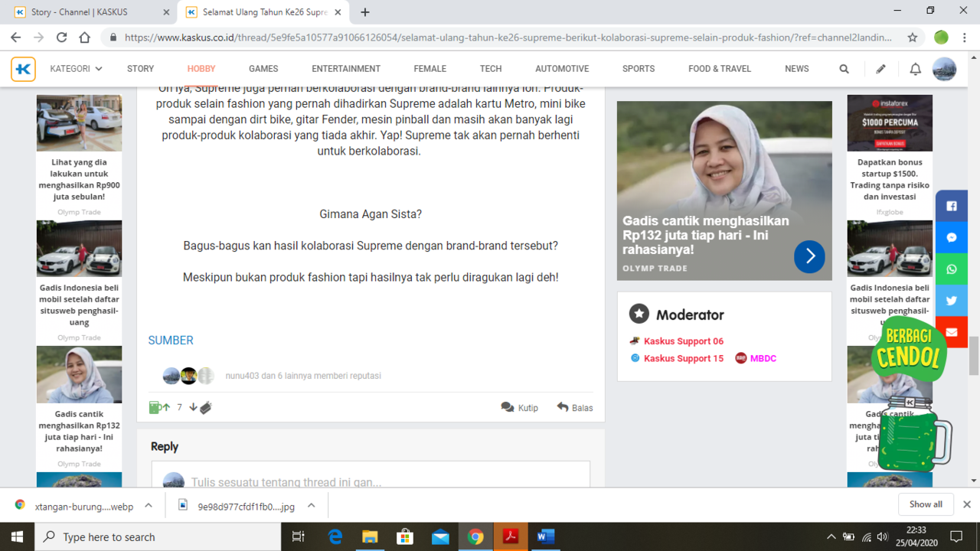Go back to the previous page
This screenshot has height=551, width=980.
click(16, 37)
